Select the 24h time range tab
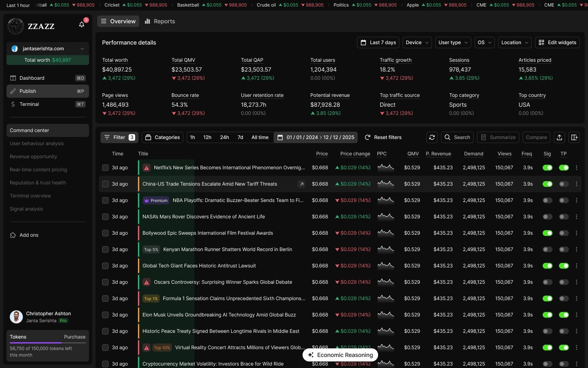 pyautogui.click(x=224, y=137)
